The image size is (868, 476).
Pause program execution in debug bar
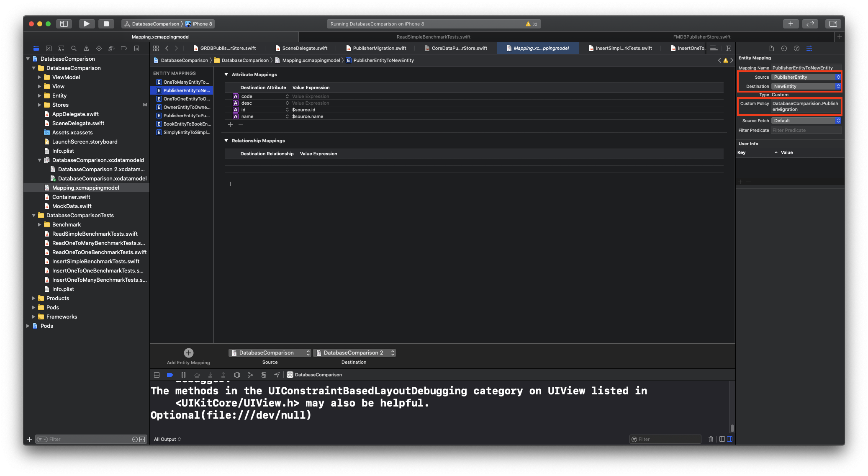(x=183, y=375)
